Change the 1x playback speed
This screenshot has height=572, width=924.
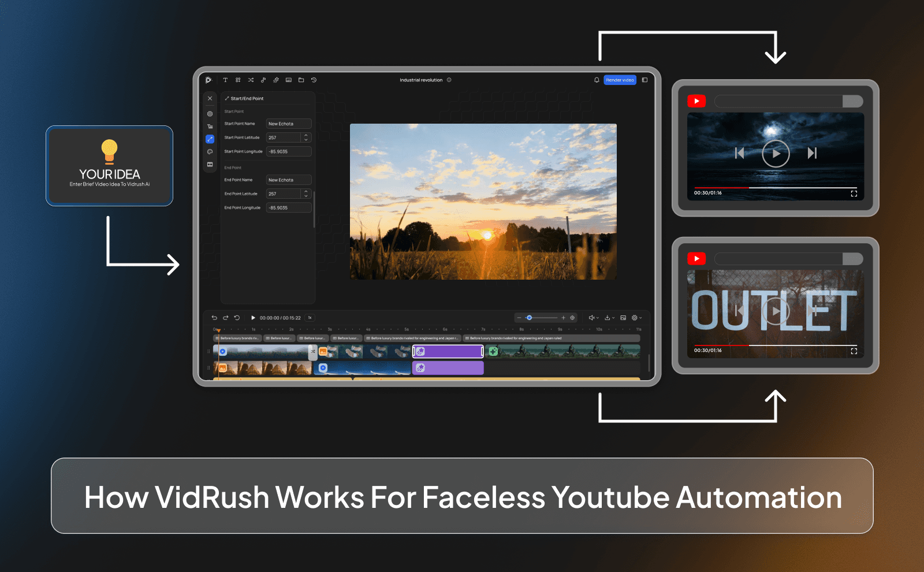click(x=310, y=318)
